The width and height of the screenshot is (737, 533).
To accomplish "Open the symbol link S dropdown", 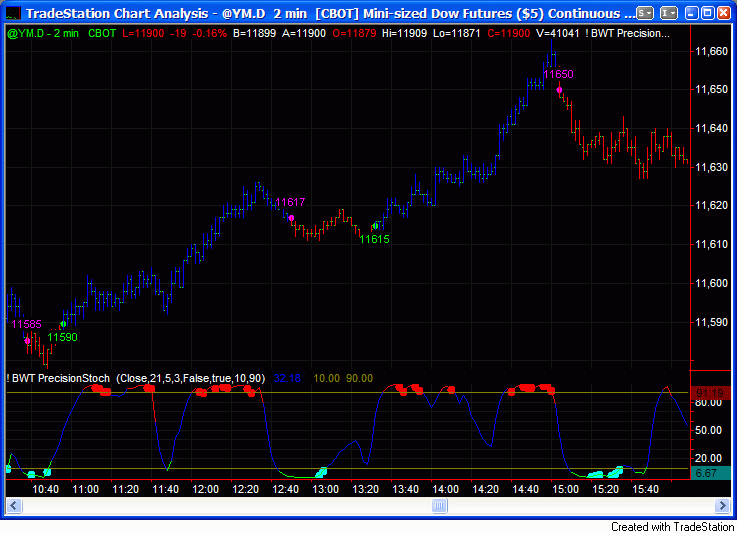I will tap(645, 13).
